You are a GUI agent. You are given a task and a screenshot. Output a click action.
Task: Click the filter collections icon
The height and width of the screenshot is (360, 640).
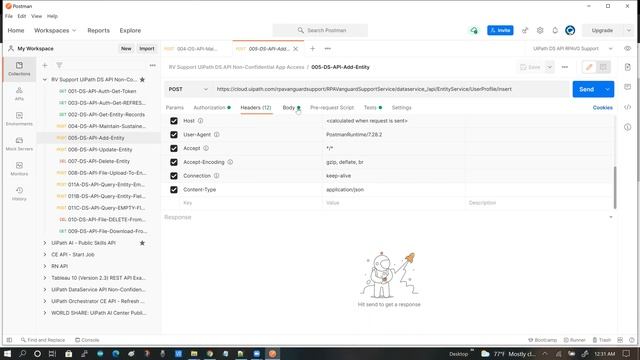[x=59, y=65]
